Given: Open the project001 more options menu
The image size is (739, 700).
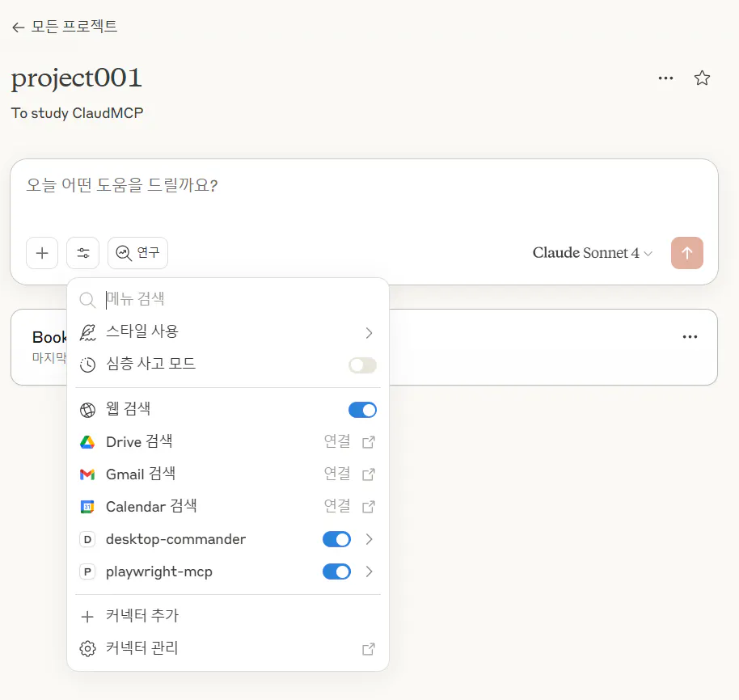Looking at the screenshot, I should tap(665, 78).
